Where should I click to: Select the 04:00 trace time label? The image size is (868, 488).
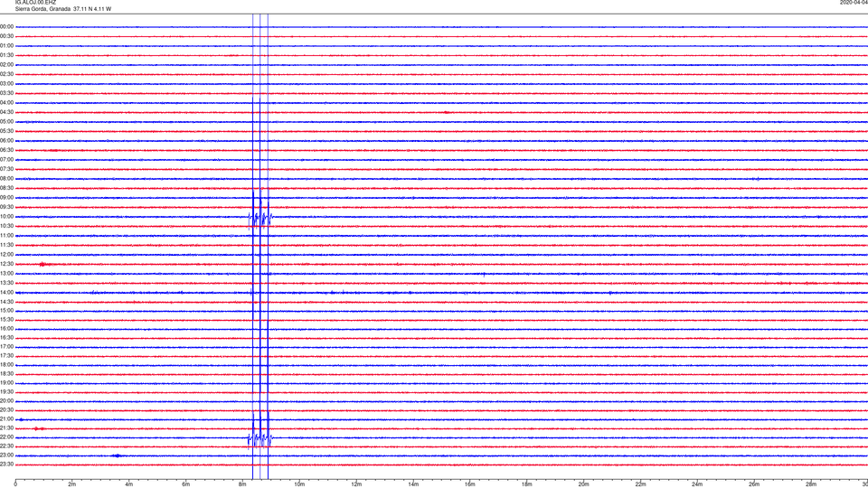click(x=6, y=103)
